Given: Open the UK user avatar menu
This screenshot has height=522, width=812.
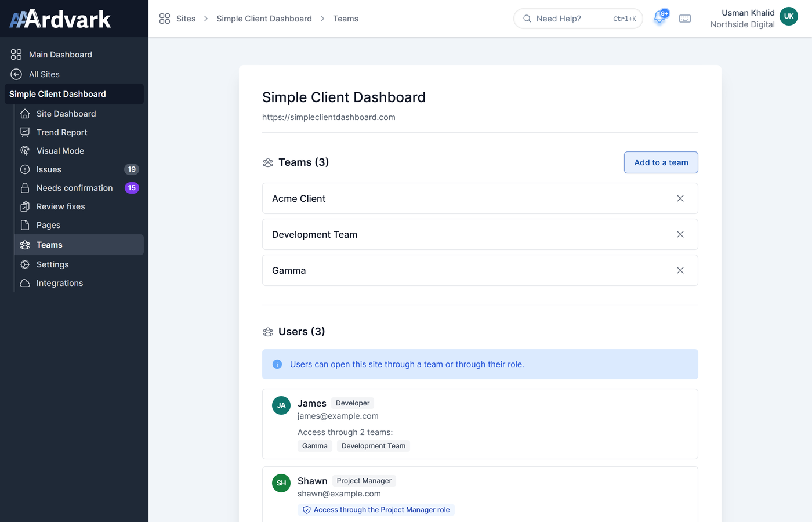Looking at the screenshot, I should (x=789, y=16).
